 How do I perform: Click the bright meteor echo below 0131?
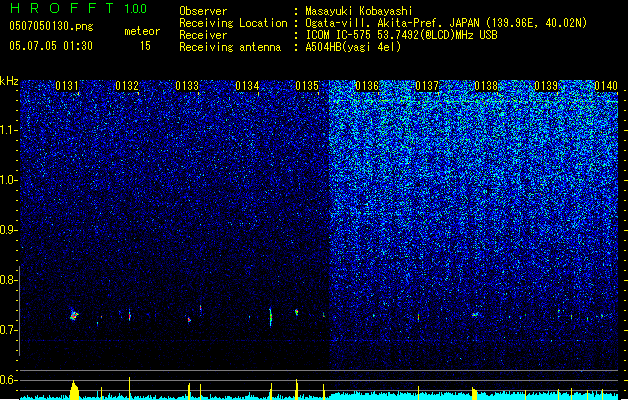[x=74, y=315]
